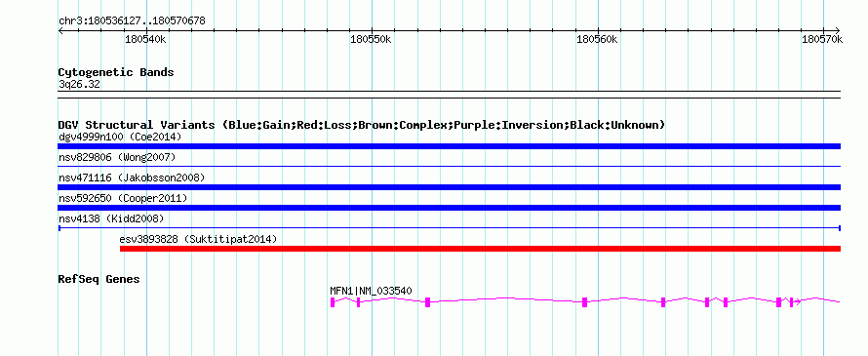Click the first MFN1 exon block

tap(333, 301)
